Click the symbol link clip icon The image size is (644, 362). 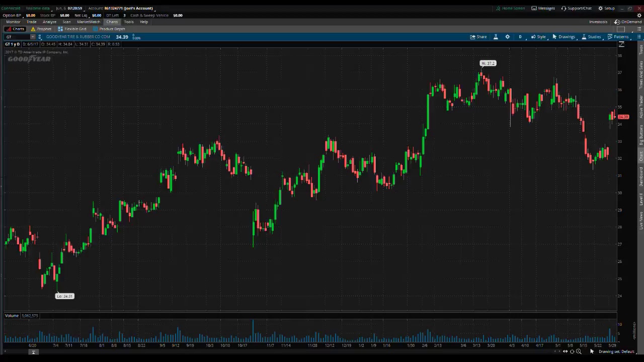40,37
